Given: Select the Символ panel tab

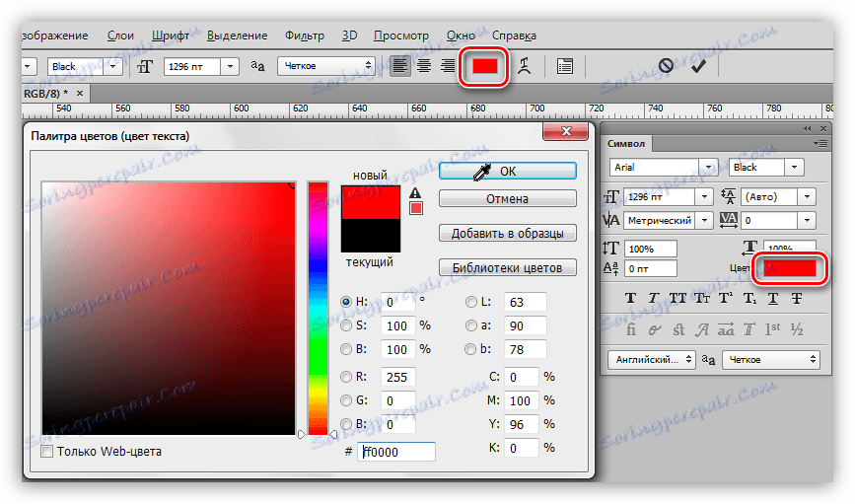Looking at the screenshot, I should coord(626,143).
